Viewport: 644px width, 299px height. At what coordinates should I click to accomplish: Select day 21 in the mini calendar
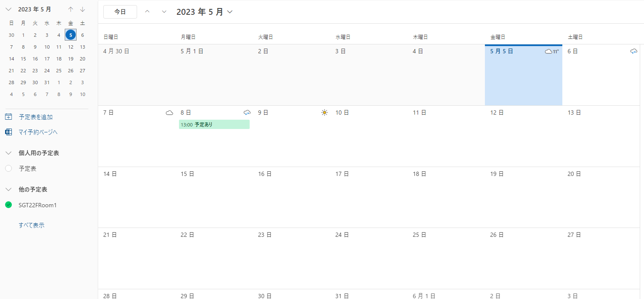pos(11,71)
